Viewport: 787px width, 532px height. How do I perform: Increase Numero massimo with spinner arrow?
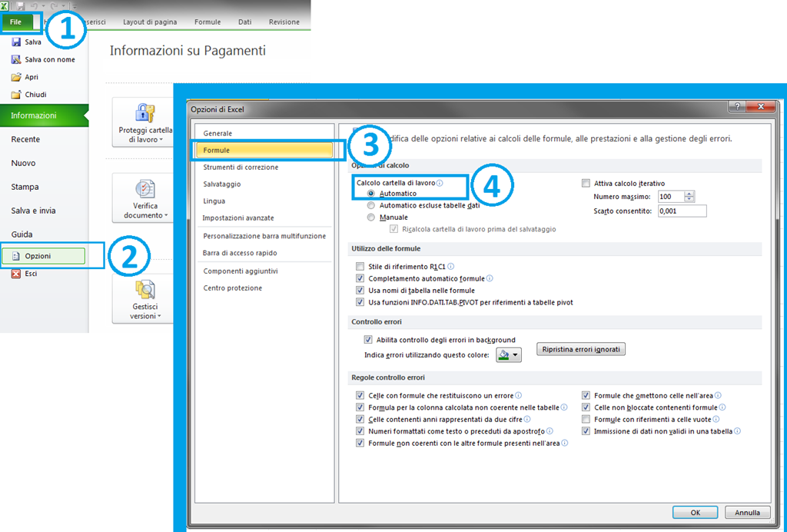tap(689, 194)
